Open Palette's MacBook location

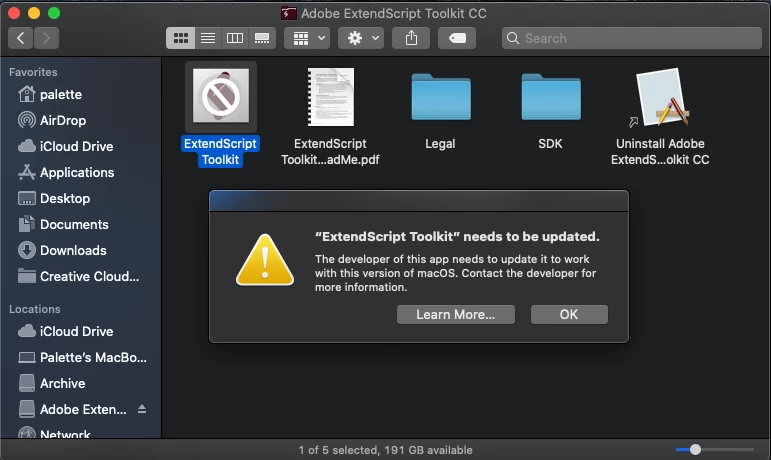coord(82,358)
